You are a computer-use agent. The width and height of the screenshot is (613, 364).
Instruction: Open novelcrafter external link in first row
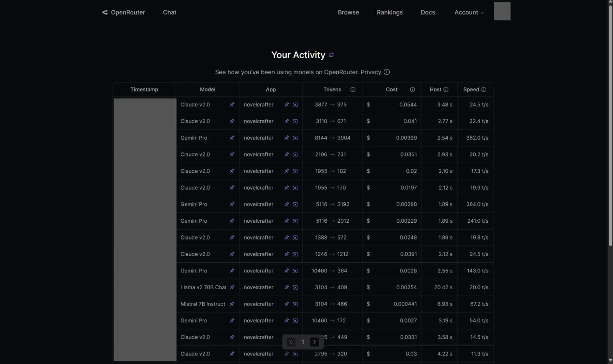click(x=295, y=104)
